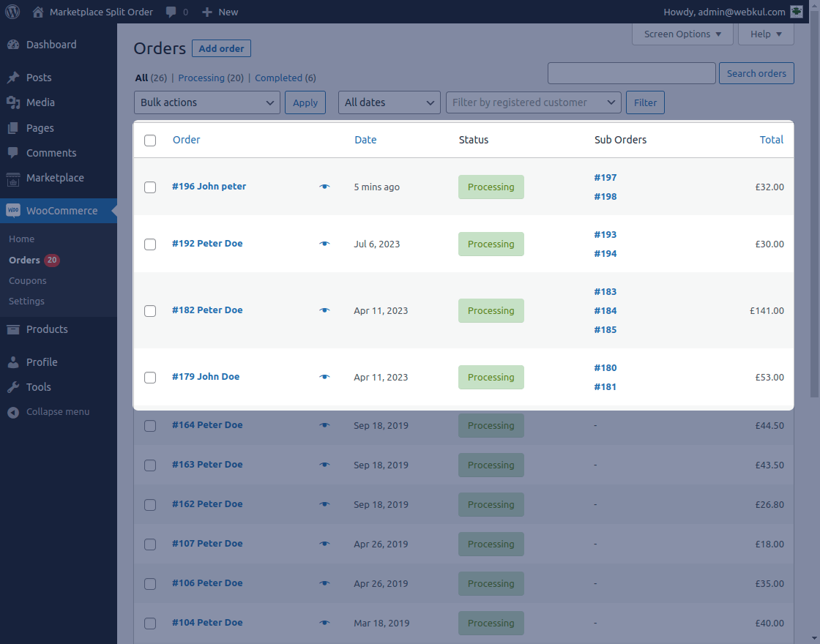The image size is (820, 644).
Task: Filter to Completed (6) orders
Action: pos(285,78)
